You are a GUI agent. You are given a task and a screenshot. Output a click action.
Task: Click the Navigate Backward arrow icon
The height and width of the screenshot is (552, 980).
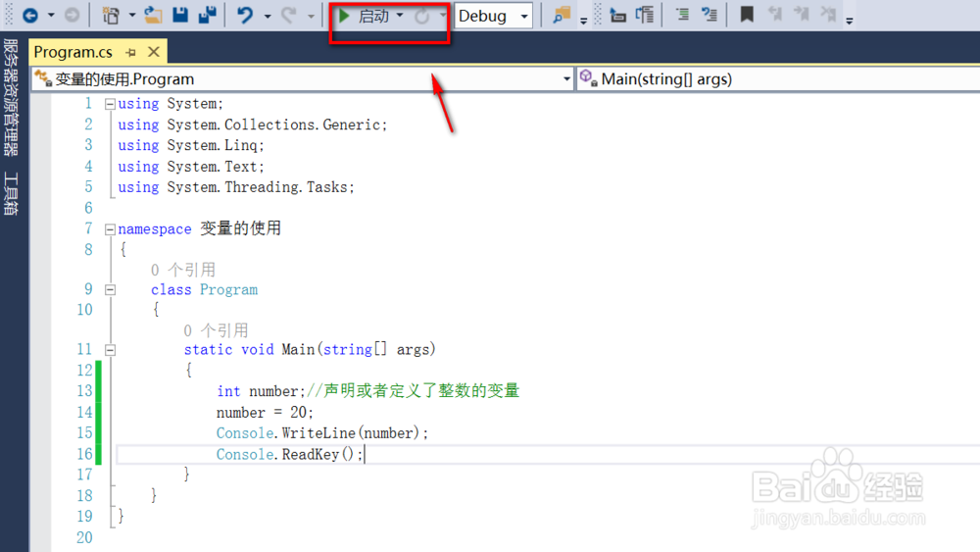click(x=30, y=15)
